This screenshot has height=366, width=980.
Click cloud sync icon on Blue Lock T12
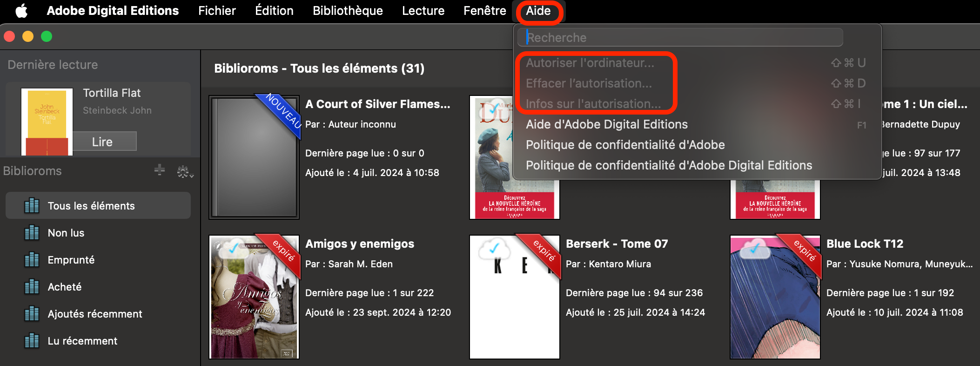755,249
